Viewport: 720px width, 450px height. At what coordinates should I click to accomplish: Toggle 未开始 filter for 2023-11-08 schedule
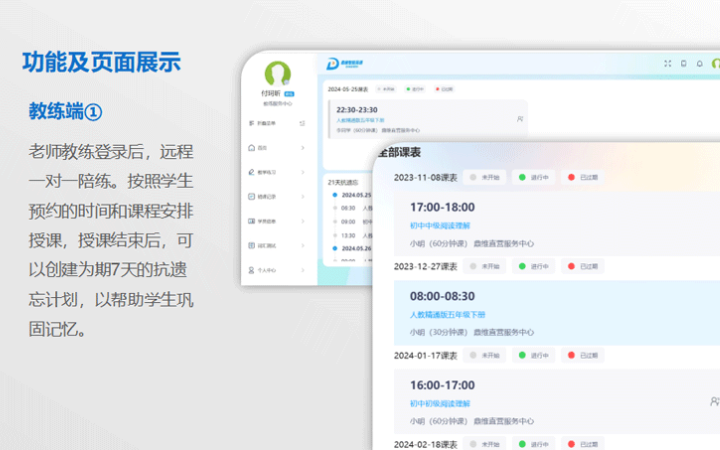coord(484,177)
